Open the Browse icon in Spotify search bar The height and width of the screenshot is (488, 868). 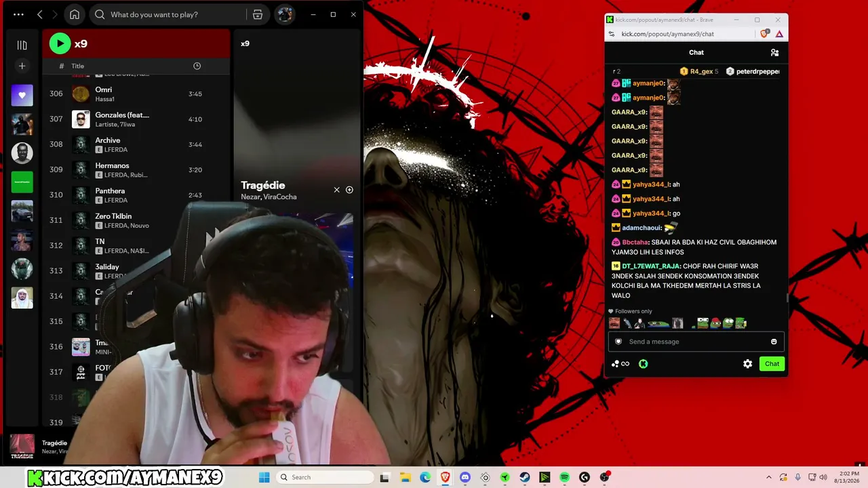tap(258, 14)
